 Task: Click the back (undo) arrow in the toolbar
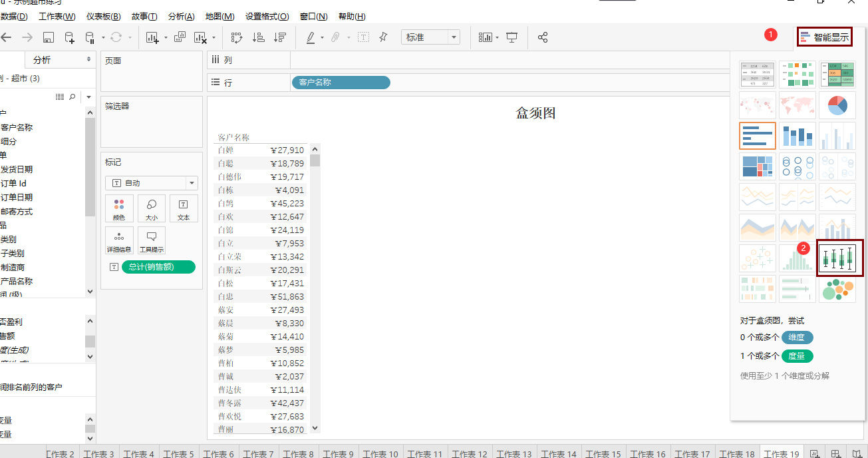7,37
